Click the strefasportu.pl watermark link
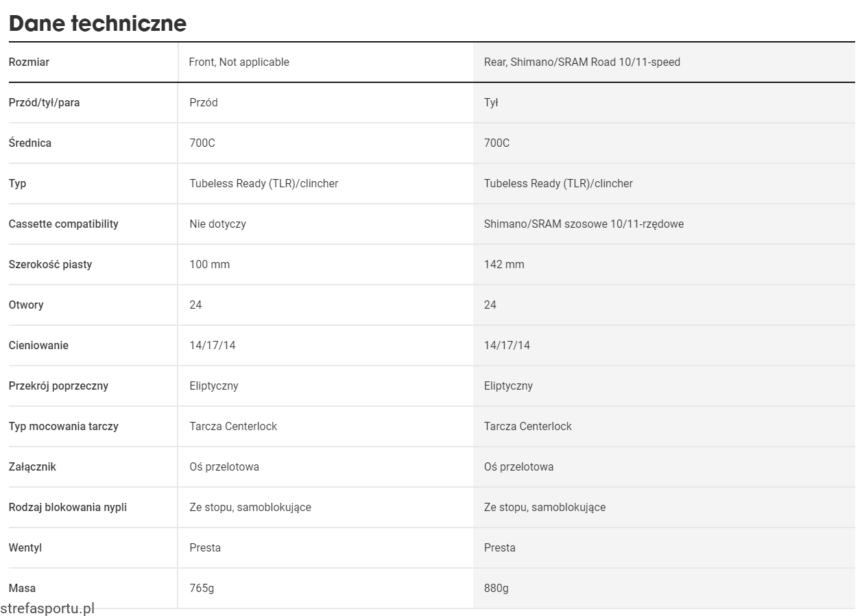Image resolution: width=862 pixels, height=616 pixels. click(x=47, y=608)
